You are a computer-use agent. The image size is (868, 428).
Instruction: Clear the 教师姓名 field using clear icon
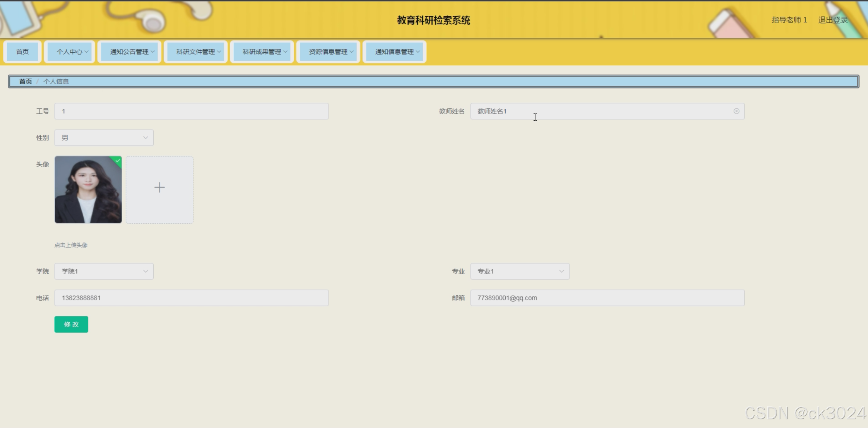click(x=736, y=111)
